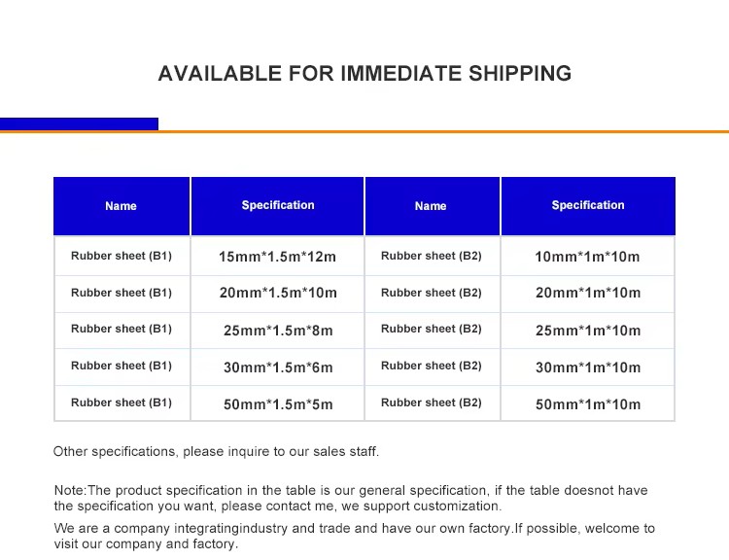
Task: Click the blue accent bar under the heading
Action: [79, 123]
